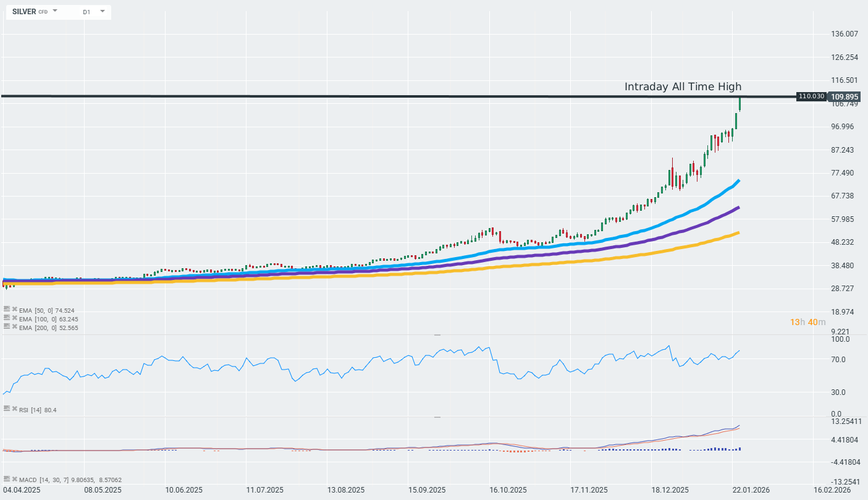Remove the RSI [14] indicator with its X
The height and width of the screenshot is (500, 868).
pos(14,409)
